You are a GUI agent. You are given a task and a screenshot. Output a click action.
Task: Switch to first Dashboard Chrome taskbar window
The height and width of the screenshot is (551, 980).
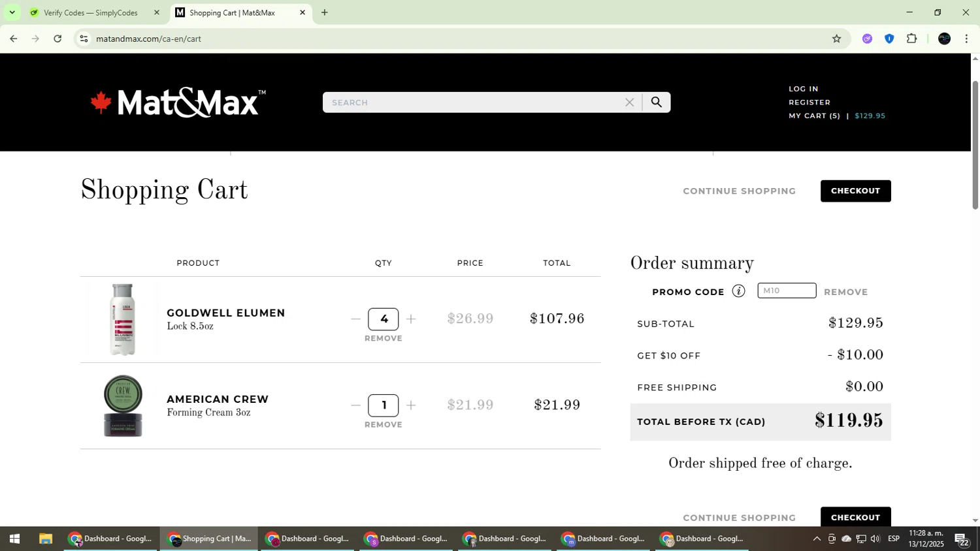coord(110,539)
